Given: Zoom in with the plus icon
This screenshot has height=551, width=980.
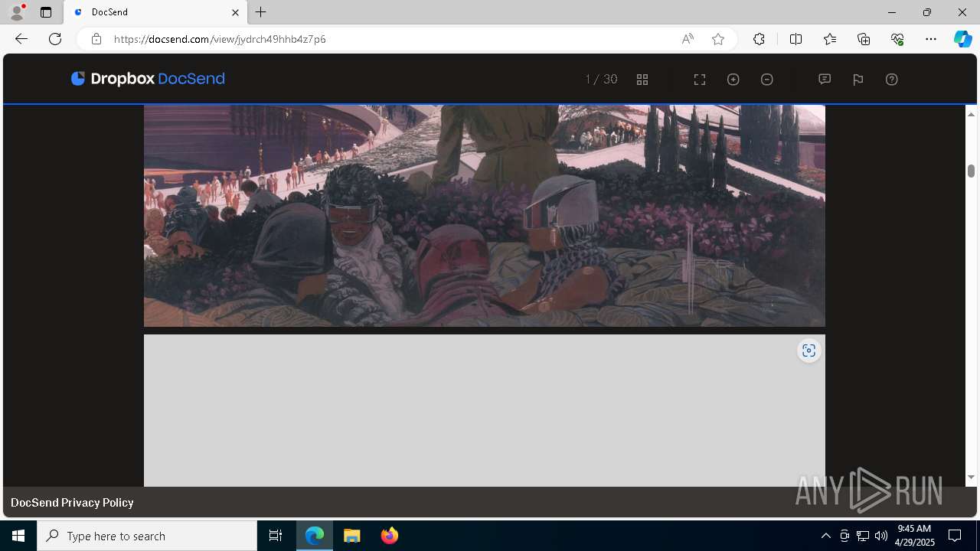Looking at the screenshot, I should coord(733,80).
